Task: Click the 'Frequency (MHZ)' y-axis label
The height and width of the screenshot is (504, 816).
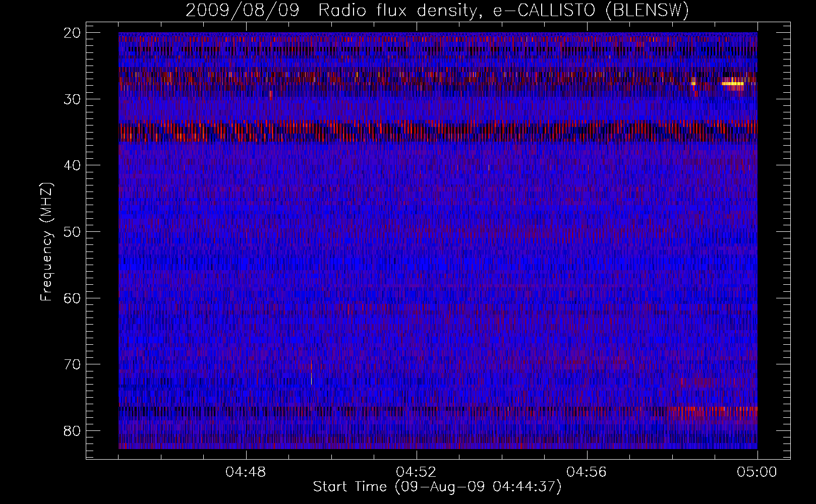Action: (46, 242)
